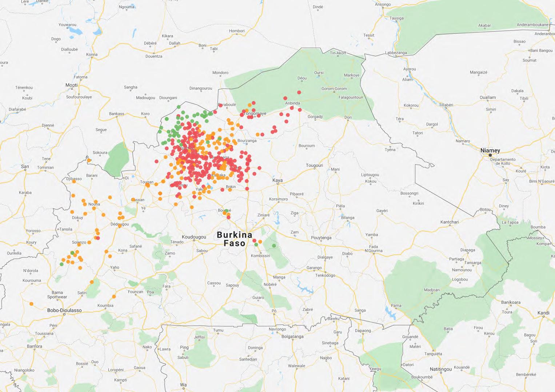Click the Bourzanga town label
The width and height of the screenshot is (555, 392).
(247, 141)
